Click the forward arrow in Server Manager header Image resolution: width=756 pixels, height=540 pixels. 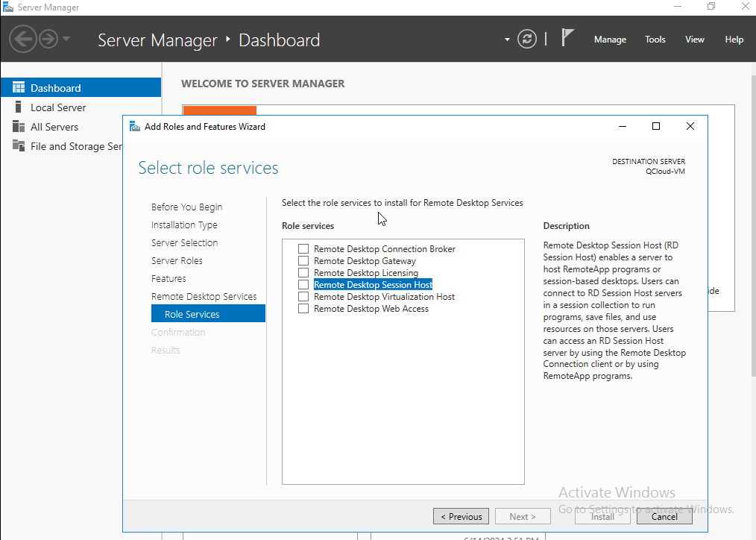point(48,39)
